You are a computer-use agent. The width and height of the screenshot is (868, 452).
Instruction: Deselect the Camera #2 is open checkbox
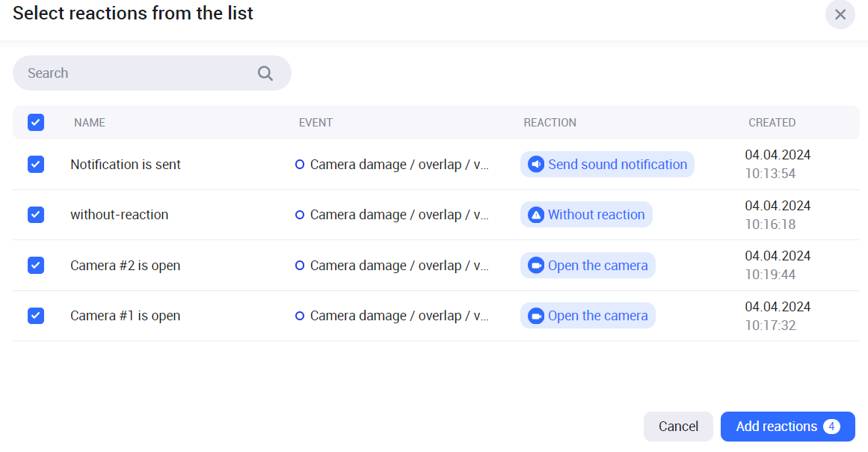[36, 266]
